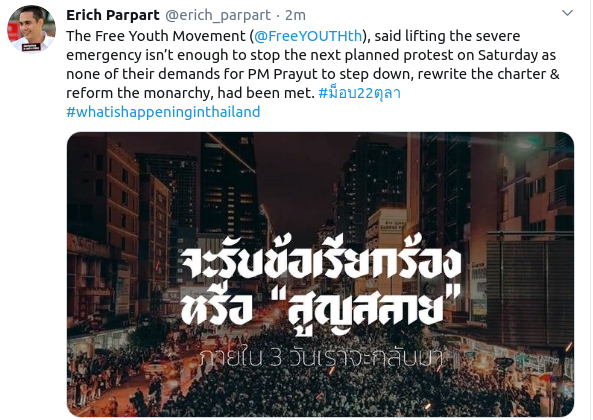The width and height of the screenshot is (593, 420).
Task: Click the black name badge on avatar
Action: tap(31, 47)
